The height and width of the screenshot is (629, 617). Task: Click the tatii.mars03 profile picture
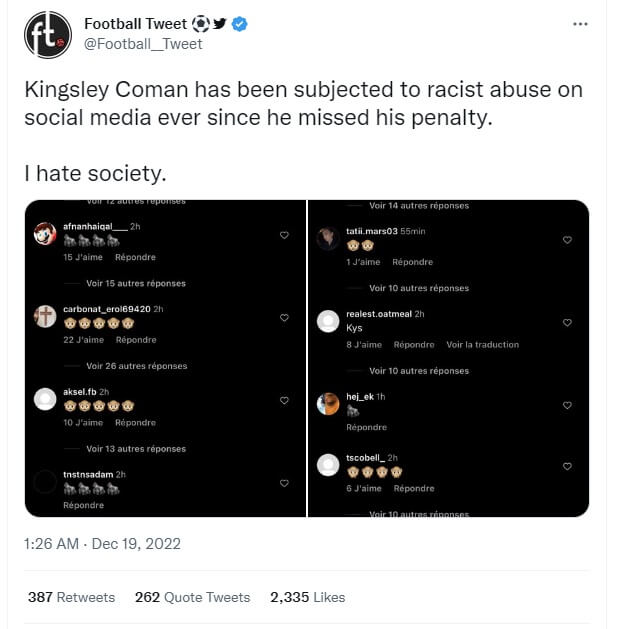[328, 238]
